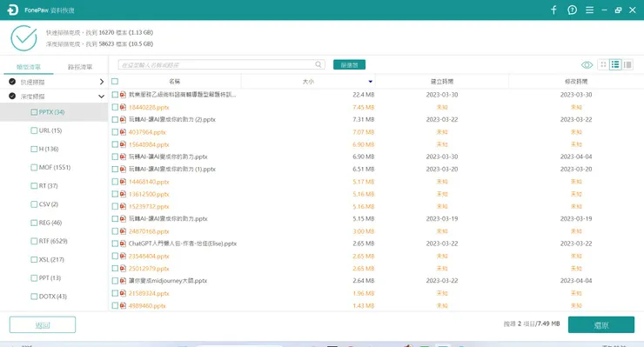
Task: Select the XSL (217) category
Action: 51,259
